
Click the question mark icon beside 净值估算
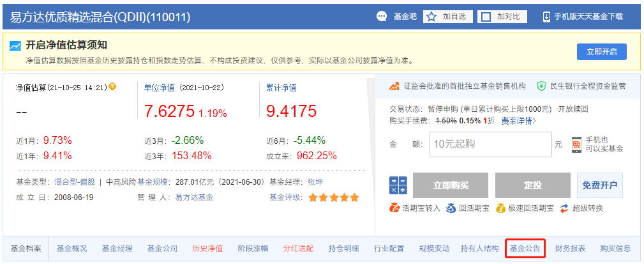tap(112, 87)
